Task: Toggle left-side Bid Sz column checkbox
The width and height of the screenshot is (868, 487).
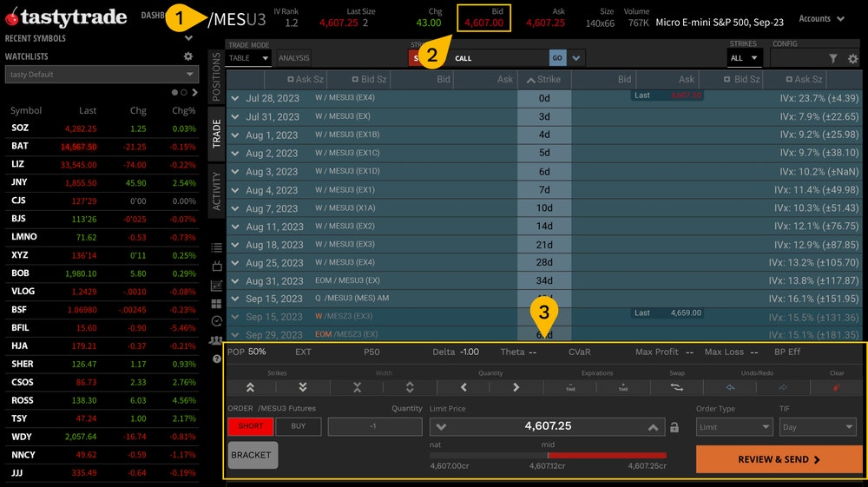Action: click(355, 80)
